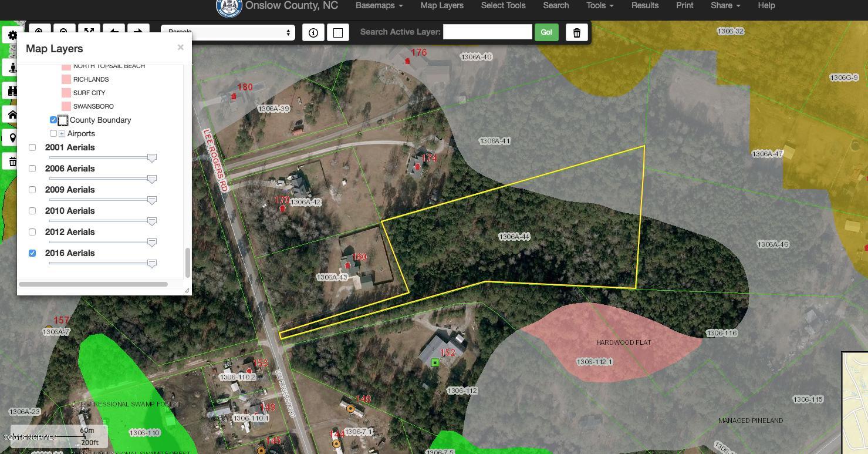Viewport: 868px width, 454px height.
Task: Click the HARDWOOD FLAT map label
Action: [623, 342]
